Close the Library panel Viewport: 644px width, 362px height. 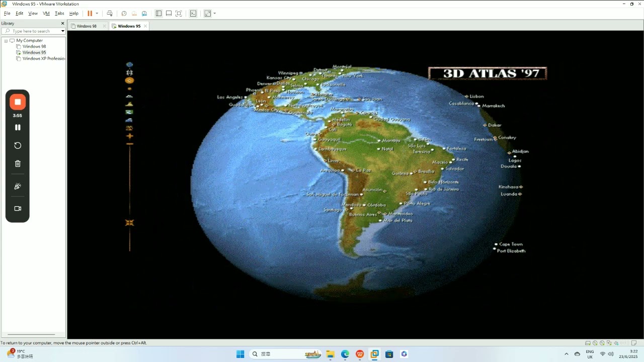(62, 23)
